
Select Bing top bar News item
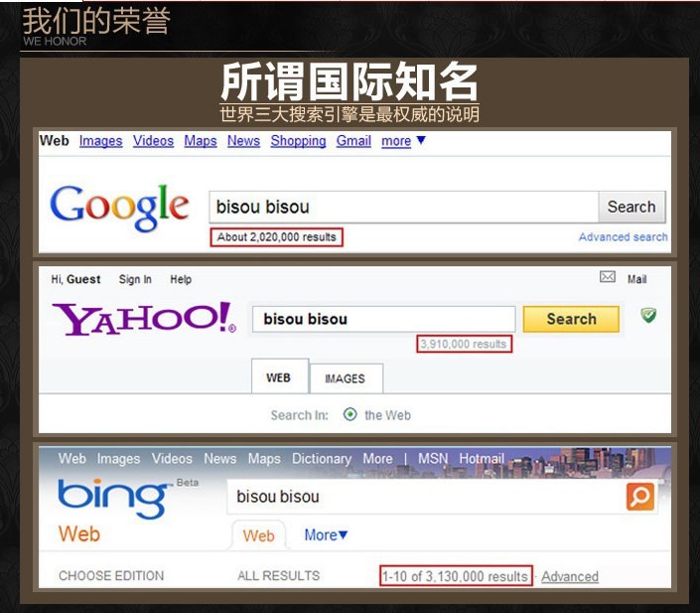tap(220, 458)
